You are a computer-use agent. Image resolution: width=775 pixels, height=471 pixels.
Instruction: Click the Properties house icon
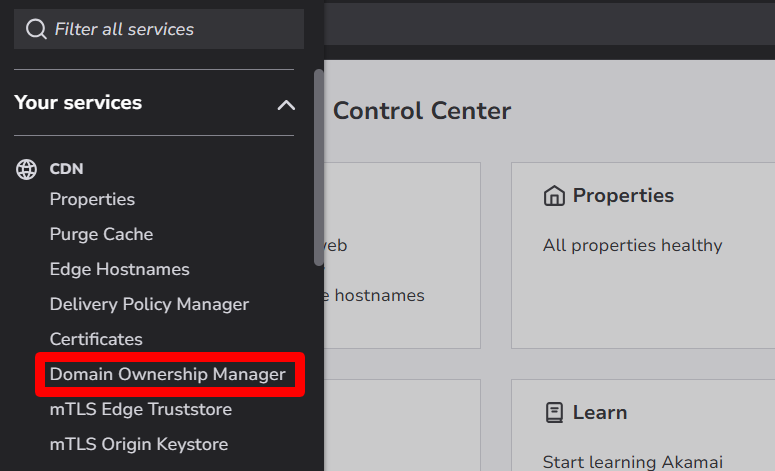coord(554,196)
